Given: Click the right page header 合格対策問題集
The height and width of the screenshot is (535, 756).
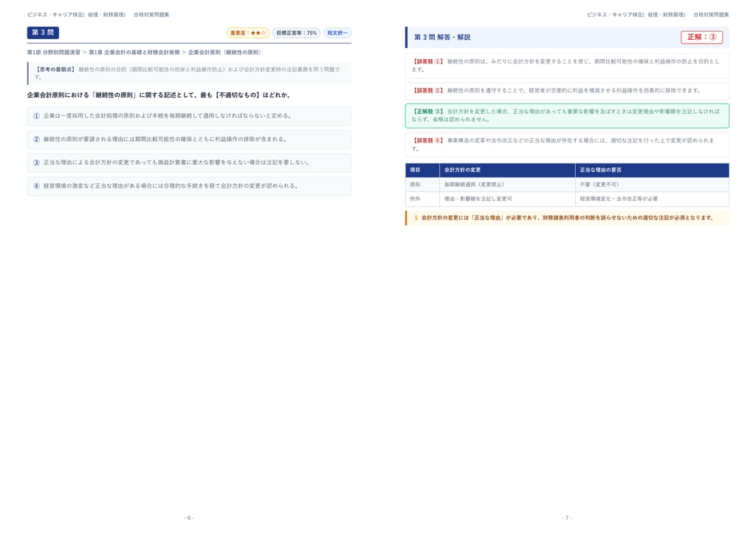Looking at the screenshot, I should [711, 15].
